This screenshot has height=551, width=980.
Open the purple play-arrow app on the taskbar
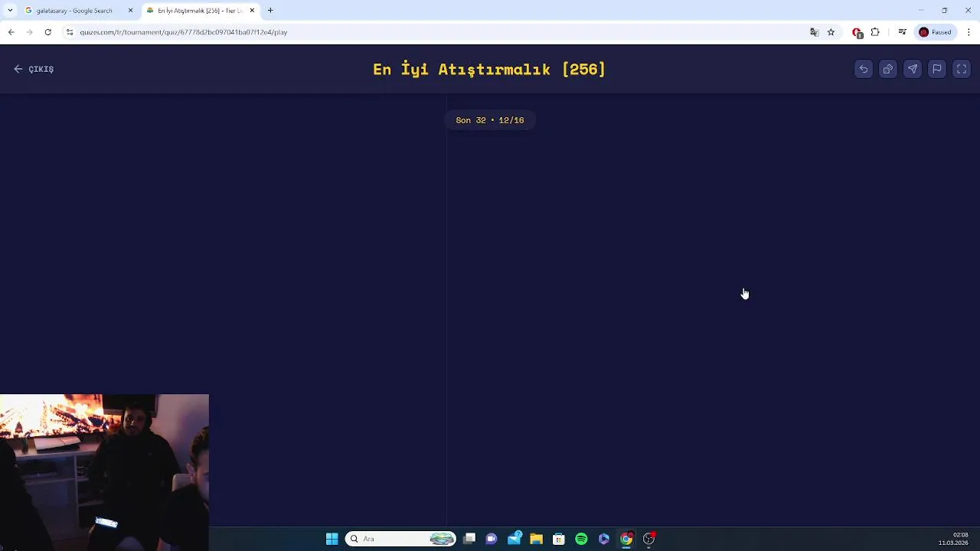click(x=604, y=539)
